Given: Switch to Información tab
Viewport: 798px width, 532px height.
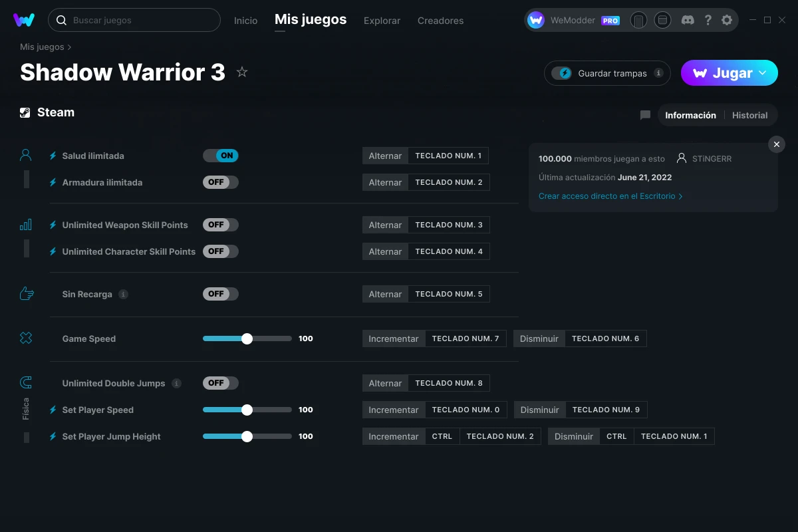Looking at the screenshot, I should (x=690, y=115).
